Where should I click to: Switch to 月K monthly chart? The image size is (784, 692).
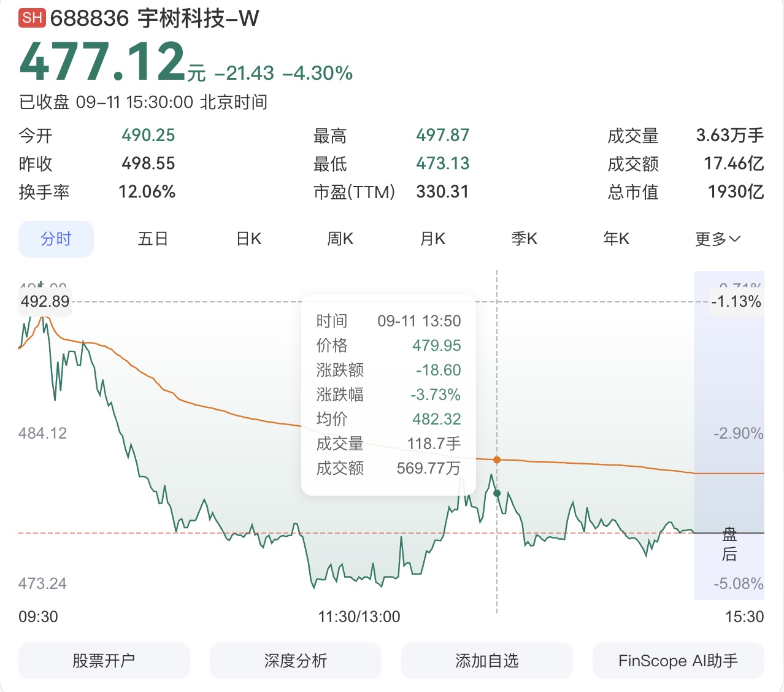(432, 239)
